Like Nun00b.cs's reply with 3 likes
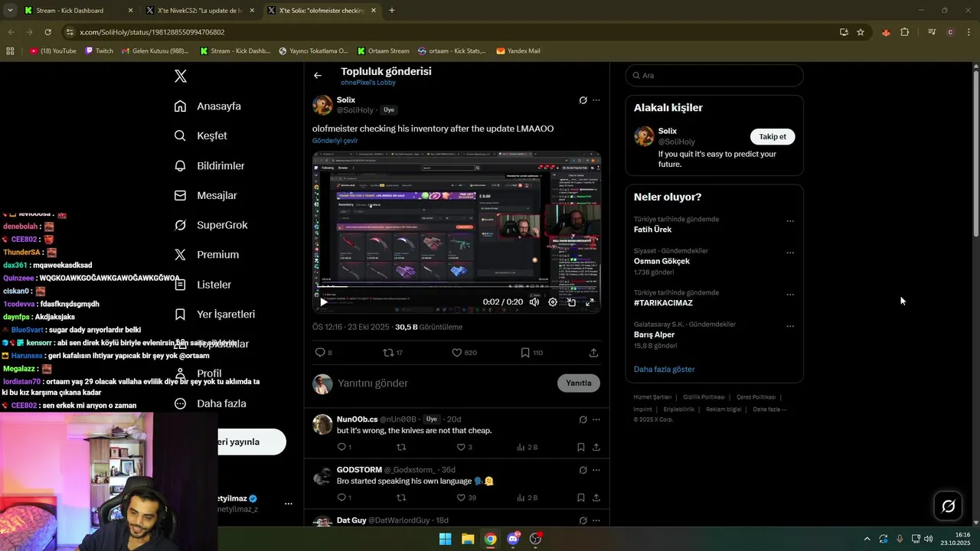This screenshot has height=551, width=980. (461, 447)
